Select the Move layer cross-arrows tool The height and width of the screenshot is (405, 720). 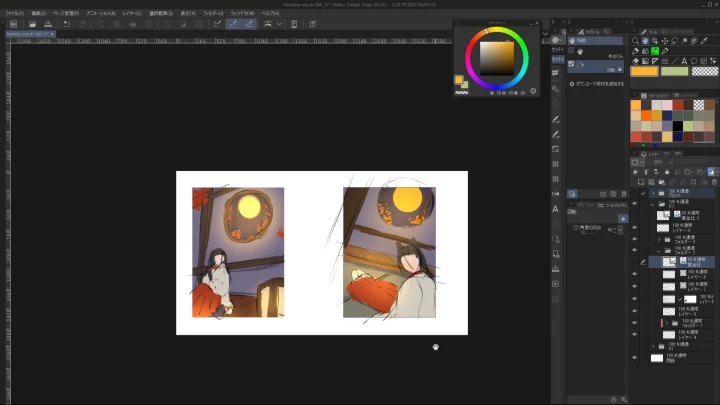click(664, 41)
